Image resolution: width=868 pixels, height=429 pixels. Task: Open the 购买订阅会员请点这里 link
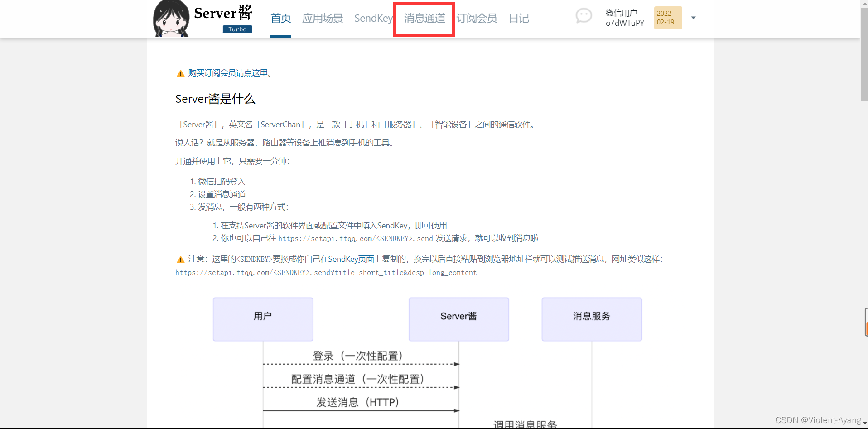click(x=228, y=73)
